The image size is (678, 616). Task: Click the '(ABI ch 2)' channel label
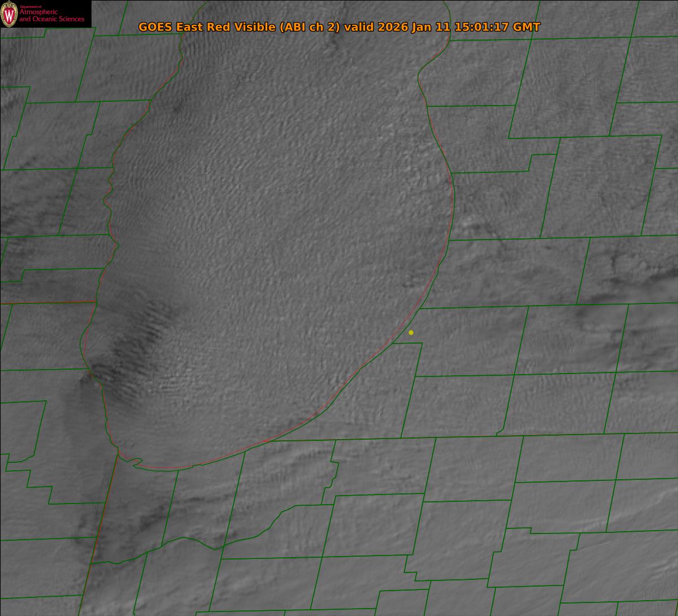(310, 27)
